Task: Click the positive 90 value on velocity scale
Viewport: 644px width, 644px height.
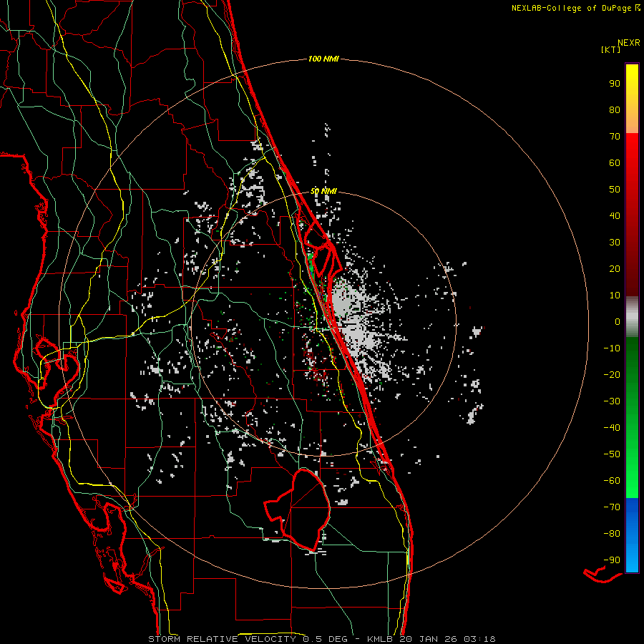Action: point(615,84)
